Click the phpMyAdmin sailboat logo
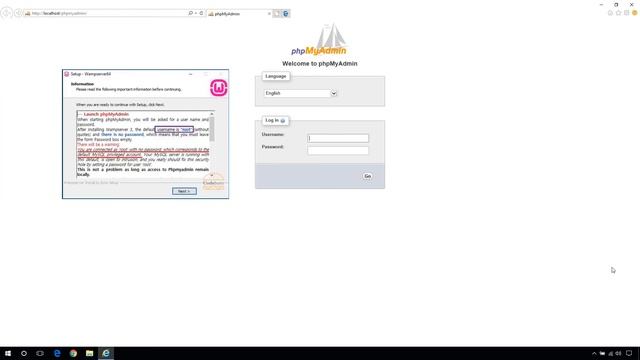The height and width of the screenshot is (360, 640). pyautogui.click(x=320, y=40)
